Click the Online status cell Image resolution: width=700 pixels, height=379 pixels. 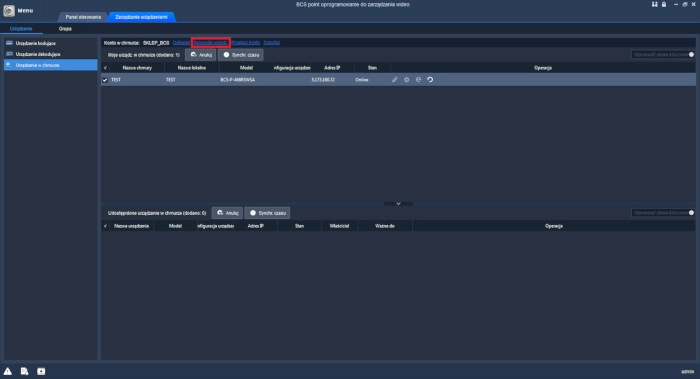coord(362,80)
